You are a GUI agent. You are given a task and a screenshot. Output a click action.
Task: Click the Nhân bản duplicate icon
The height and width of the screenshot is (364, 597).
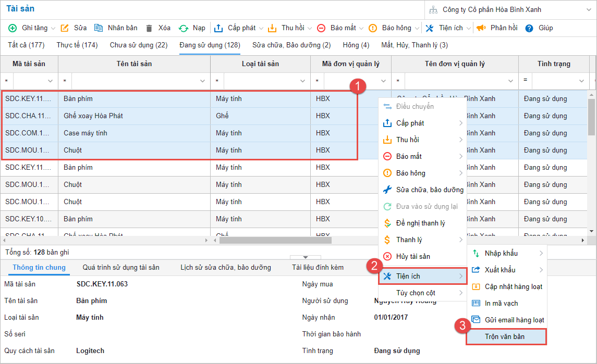[x=99, y=28]
